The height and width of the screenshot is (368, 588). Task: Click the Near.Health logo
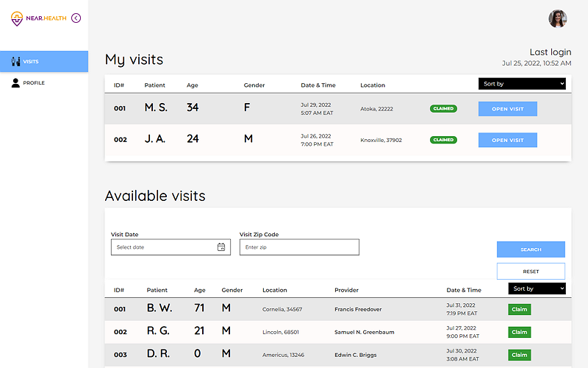click(38, 18)
